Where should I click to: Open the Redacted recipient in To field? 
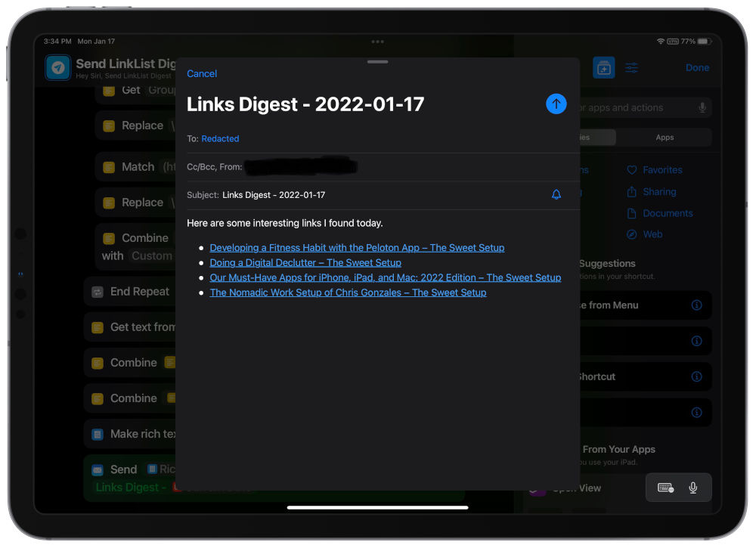click(220, 139)
